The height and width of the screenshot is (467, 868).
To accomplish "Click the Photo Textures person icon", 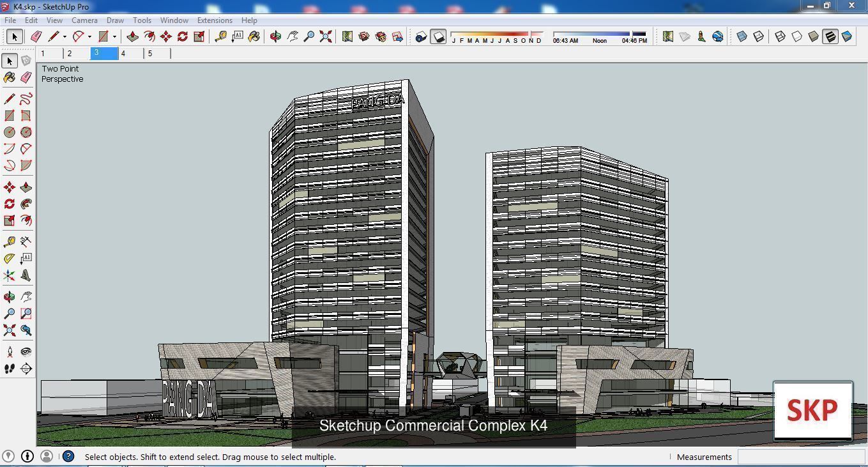I will pos(701,36).
